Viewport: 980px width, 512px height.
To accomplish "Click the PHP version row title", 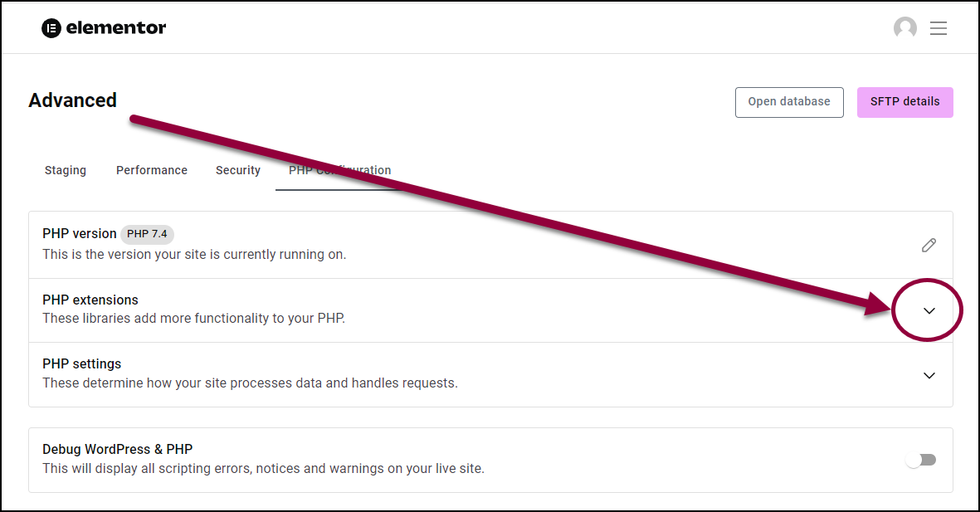I will coord(80,234).
